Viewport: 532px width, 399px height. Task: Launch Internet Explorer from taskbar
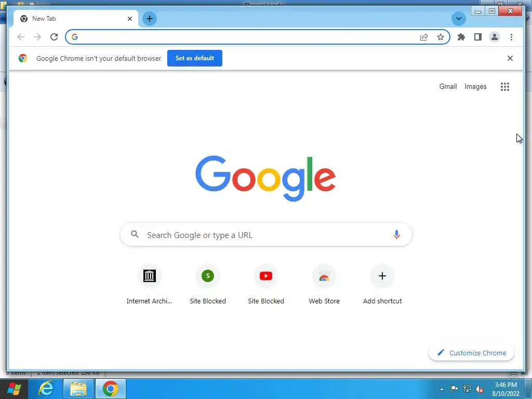(46, 389)
